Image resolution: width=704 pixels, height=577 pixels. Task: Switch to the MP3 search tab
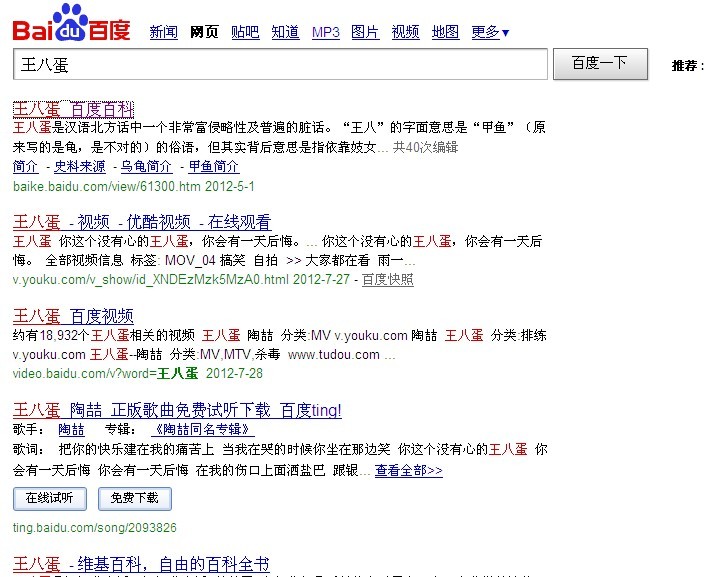326,32
